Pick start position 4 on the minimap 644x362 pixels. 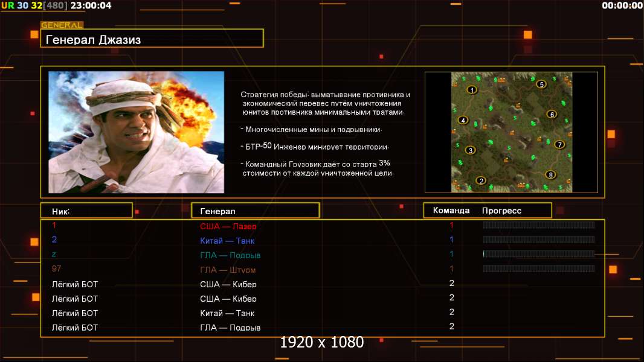click(463, 120)
